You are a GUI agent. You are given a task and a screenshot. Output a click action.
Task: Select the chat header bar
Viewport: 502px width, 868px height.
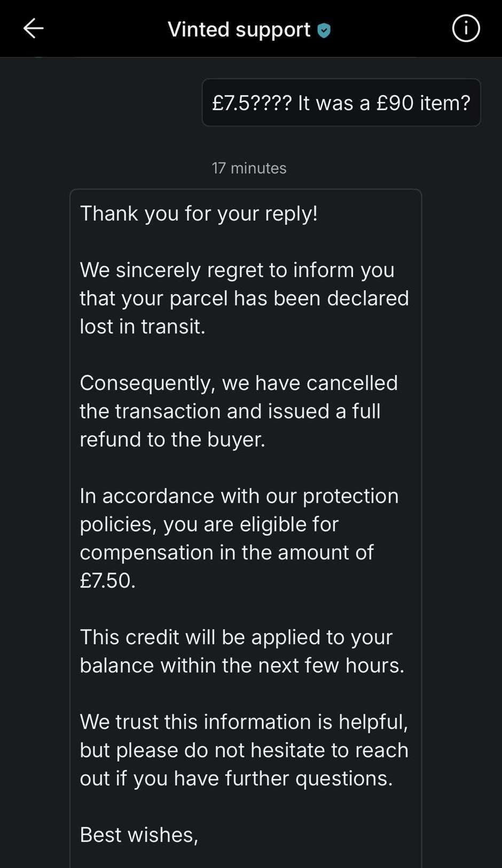pyautogui.click(x=251, y=29)
